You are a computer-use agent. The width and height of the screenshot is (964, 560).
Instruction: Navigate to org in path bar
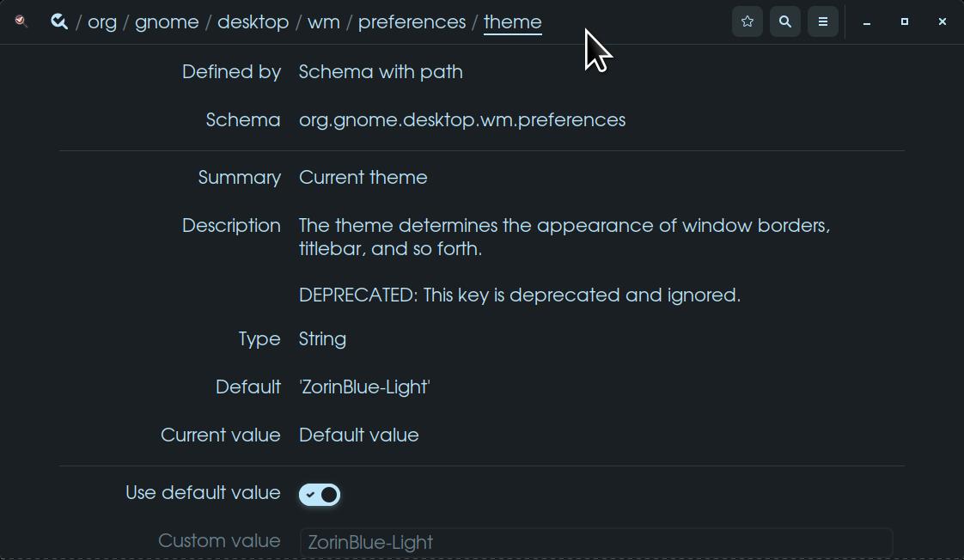[102, 21]
